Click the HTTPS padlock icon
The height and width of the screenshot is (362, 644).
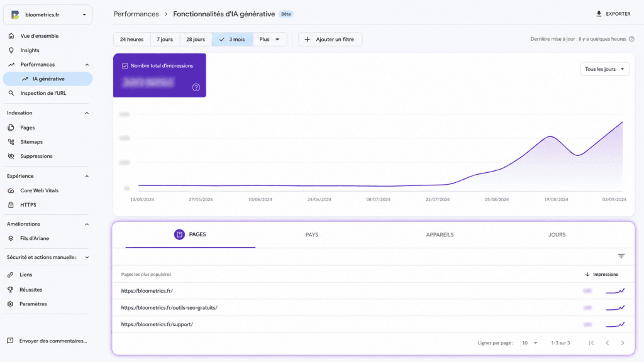click(11, 205)
